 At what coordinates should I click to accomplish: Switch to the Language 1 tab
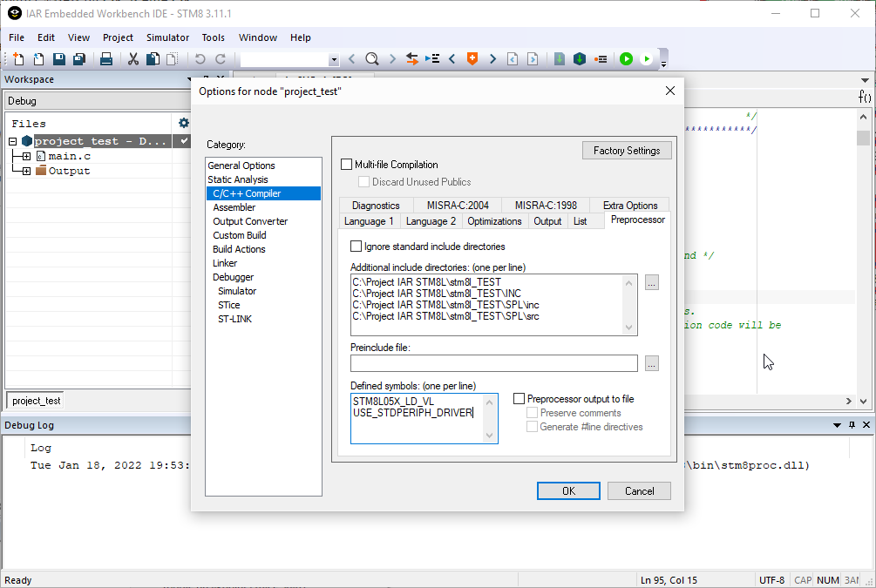coord(369,221)
